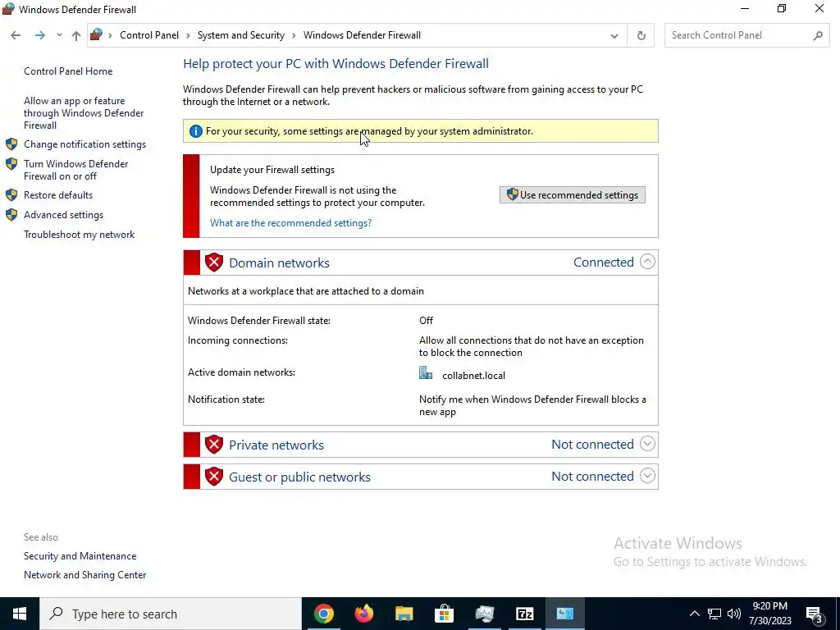This screenshot has height=630, width=840.
Task: Click the volume tray icon
Action: coord(734,614)
